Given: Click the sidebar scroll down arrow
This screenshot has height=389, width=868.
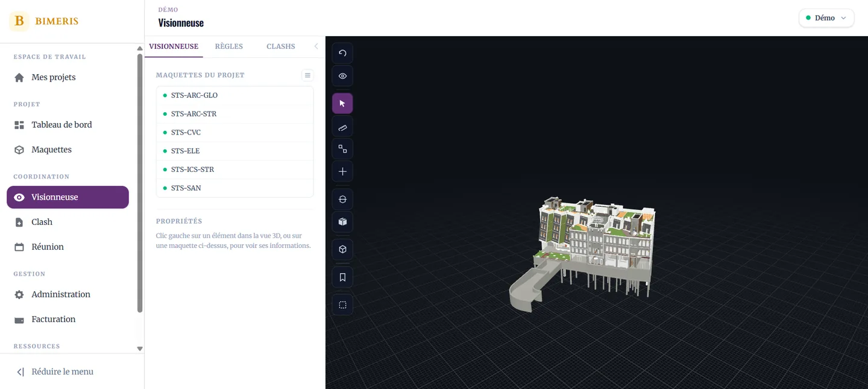Looking at the screenshot, I should [x=140, y=349].
